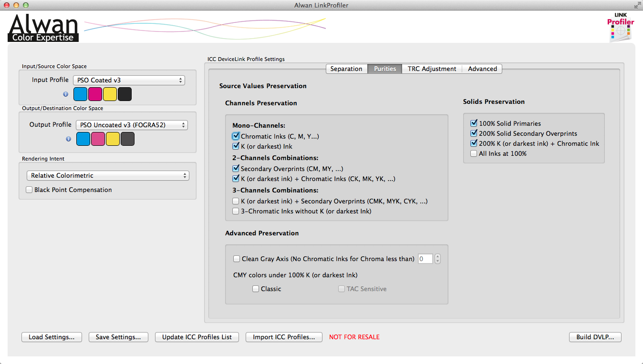Viewport: 643px width, 364px height.
Task: Click the yellow input ink color swatch
Action: pos(110,94)
